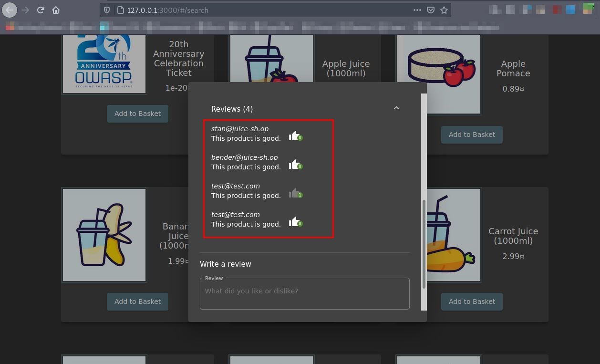600x364 pixels.
Task: Bookmark this page with star icon
Action: (x=444, y=10)
